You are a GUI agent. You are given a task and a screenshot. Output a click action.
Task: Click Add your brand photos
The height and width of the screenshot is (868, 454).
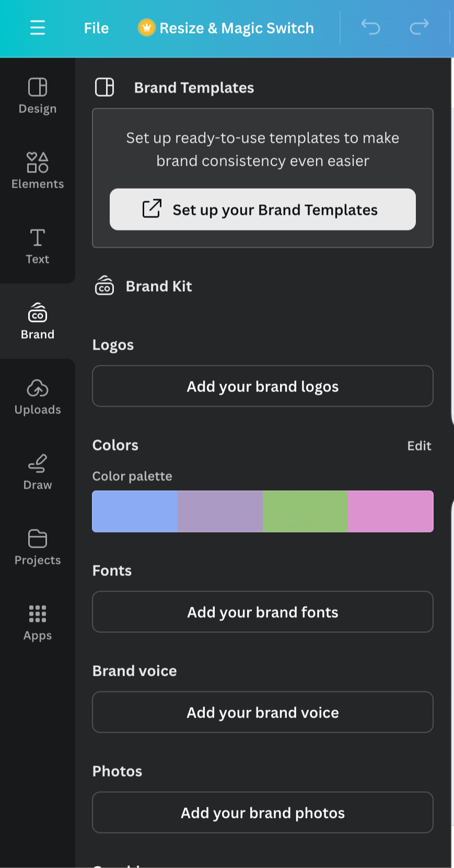click(x=263, y=813)
